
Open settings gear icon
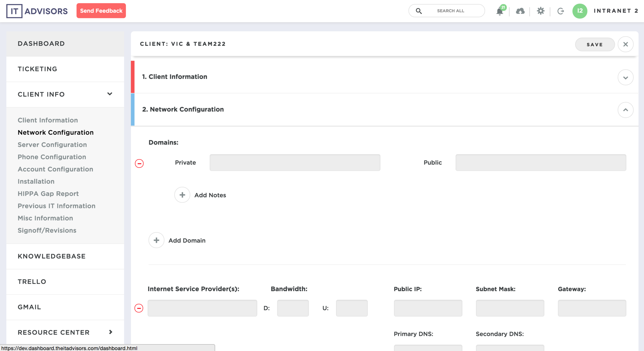pos(540,11)
